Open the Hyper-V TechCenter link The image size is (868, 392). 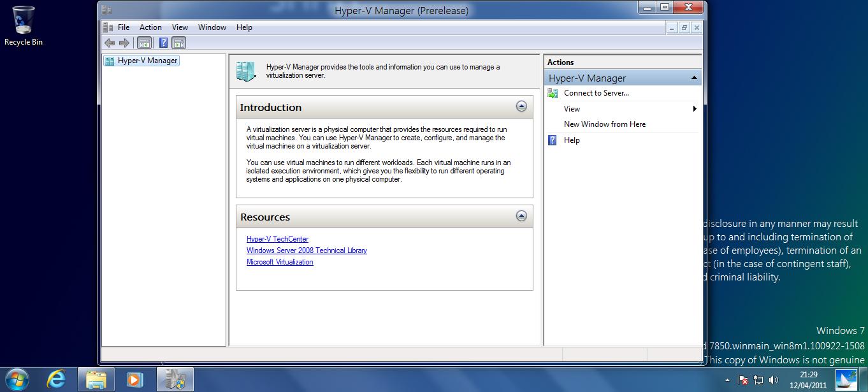point(277,239)
